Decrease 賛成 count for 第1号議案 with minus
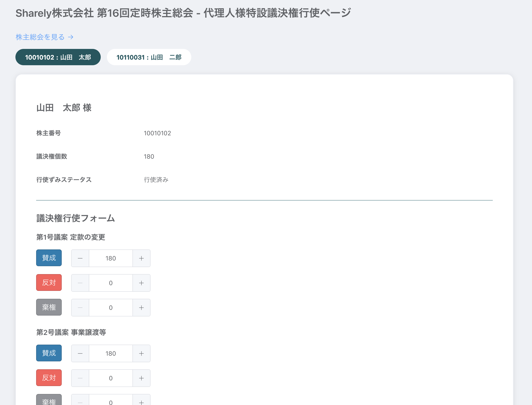 tap(80, 258)
